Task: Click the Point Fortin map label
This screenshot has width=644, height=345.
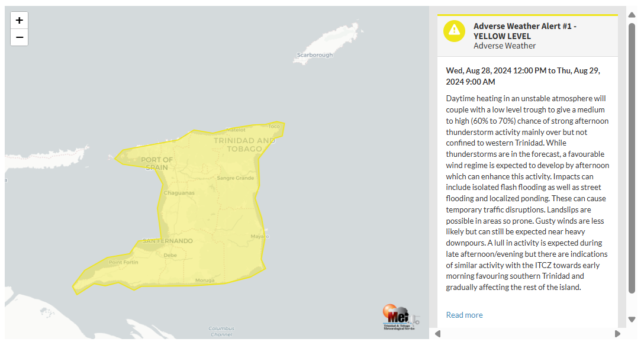Action: tap(123, 262)
